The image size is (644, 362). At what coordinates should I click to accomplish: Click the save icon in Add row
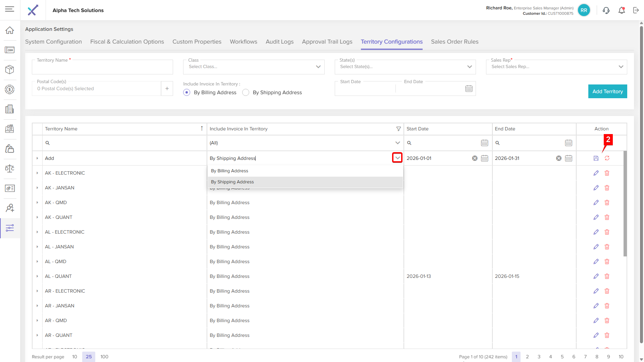(x=596, y=158)
